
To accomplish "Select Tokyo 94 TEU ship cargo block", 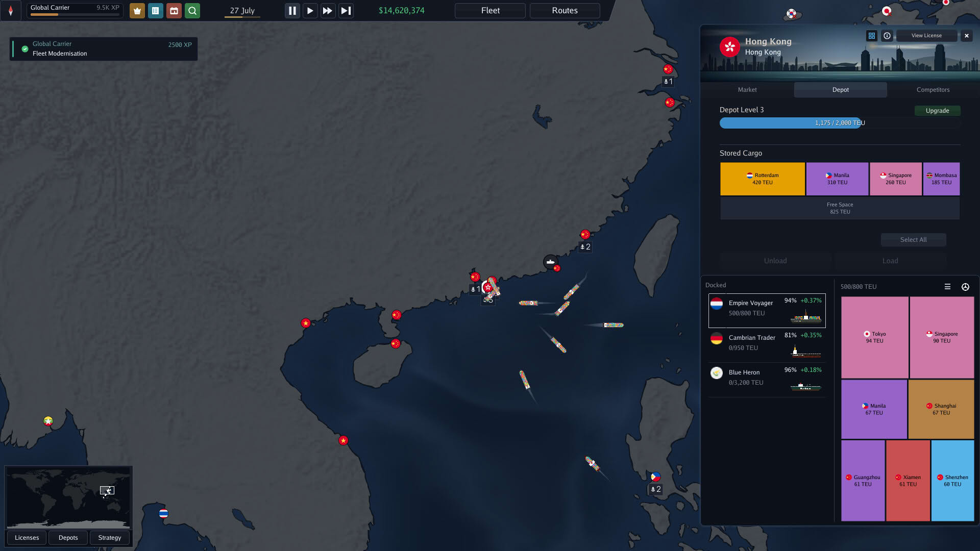I will [874, 337].
